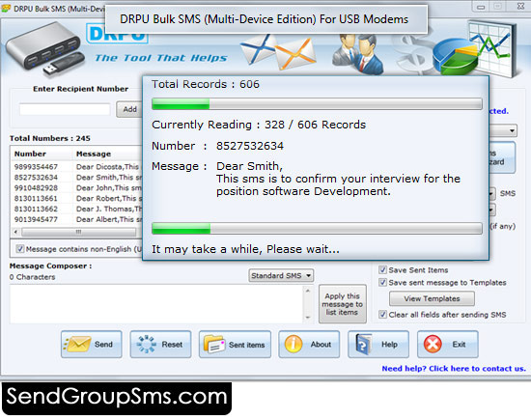Open Sent items folder icon
531x420 pixels.
[214, 344]
